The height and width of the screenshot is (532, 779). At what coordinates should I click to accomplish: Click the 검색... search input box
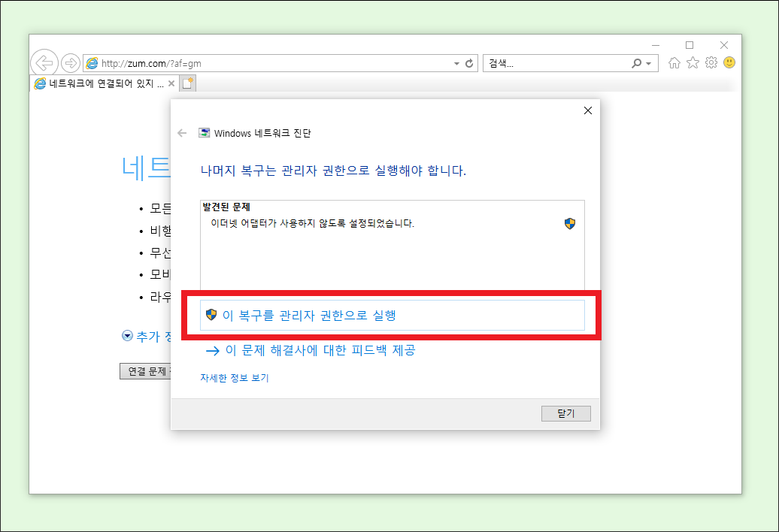click(556, 64)
